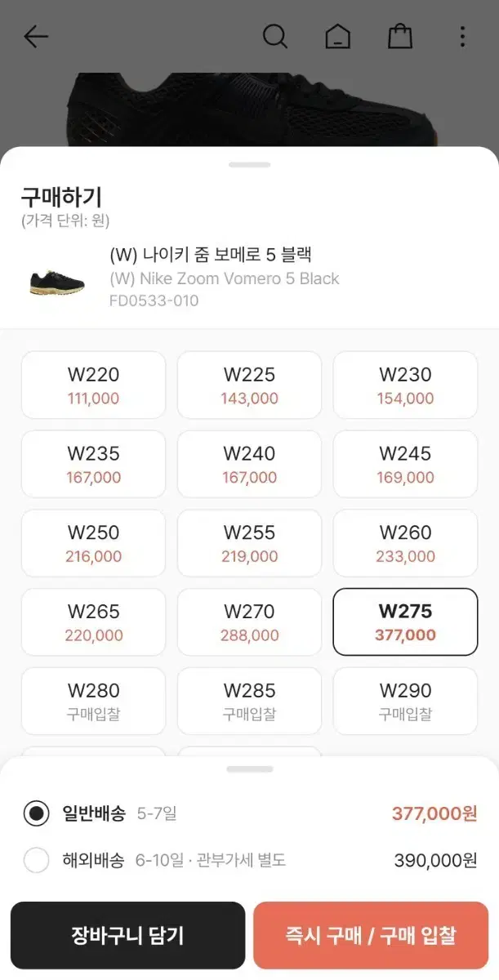Tap the purchase sheet top drag handle
The width and height of the screenshot is (499, 980).
(x=249, y=165)
